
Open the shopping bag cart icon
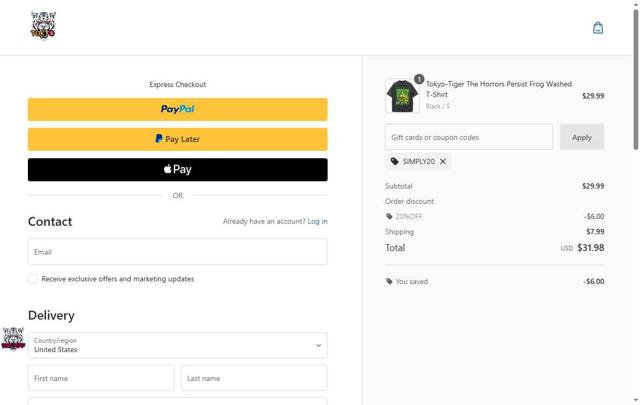click(598, 28)
